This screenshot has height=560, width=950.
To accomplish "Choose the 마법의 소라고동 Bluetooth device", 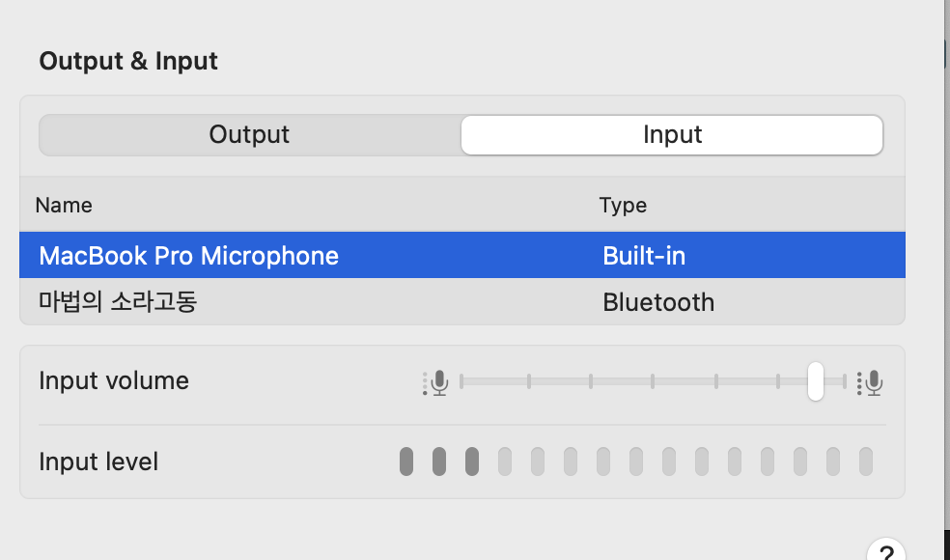I will coord(118,302).
